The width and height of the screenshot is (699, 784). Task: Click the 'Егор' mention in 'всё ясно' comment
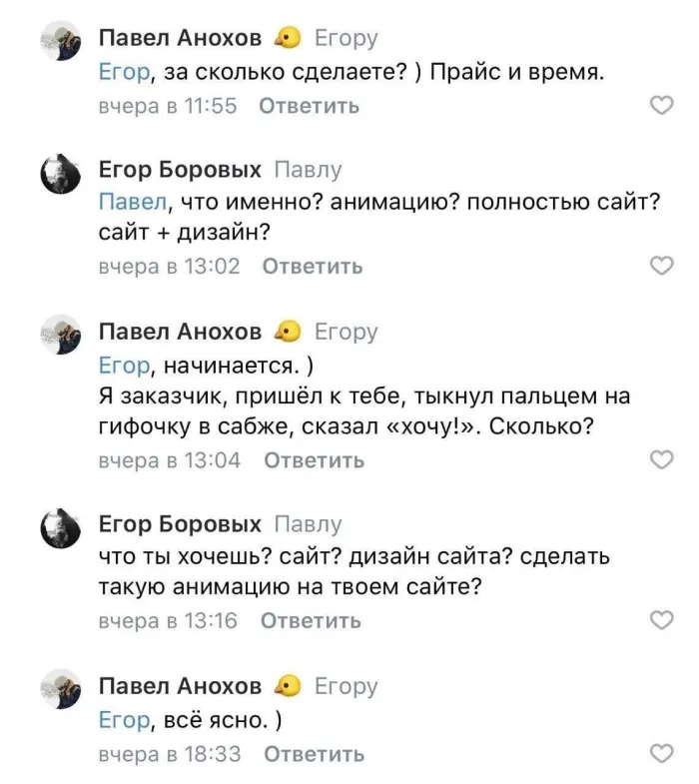(123, 719)
